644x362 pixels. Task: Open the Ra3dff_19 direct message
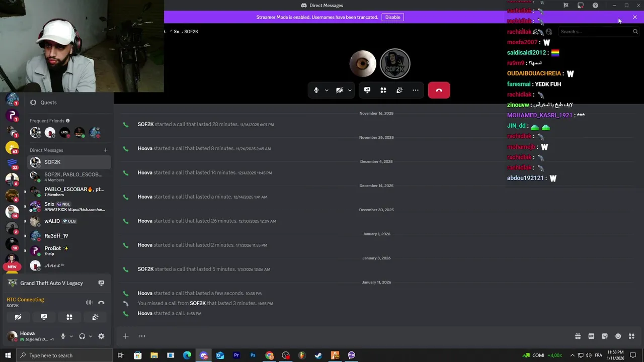(69, 236)
